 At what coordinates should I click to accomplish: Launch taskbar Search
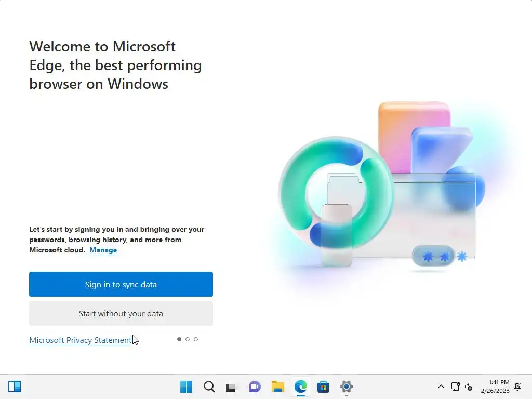click(x=209, y=387)
